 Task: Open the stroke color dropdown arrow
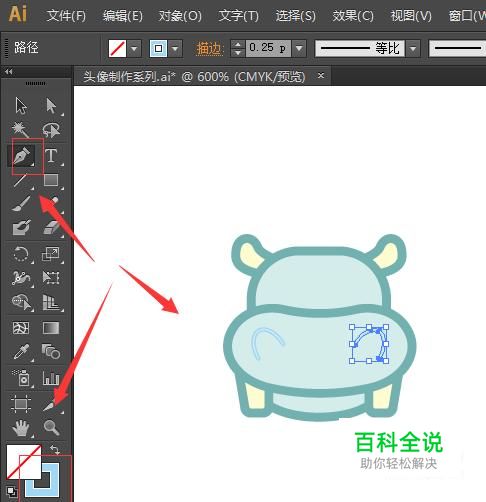pyautogui.click(x=175, y=49)
